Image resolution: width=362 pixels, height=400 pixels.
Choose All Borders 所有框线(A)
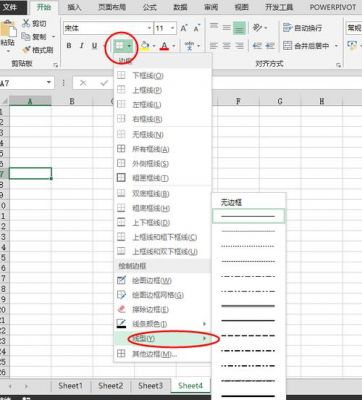tap(163, 149)
